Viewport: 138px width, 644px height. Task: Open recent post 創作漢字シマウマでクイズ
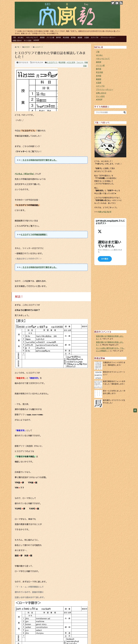click(x=114, y=402)
